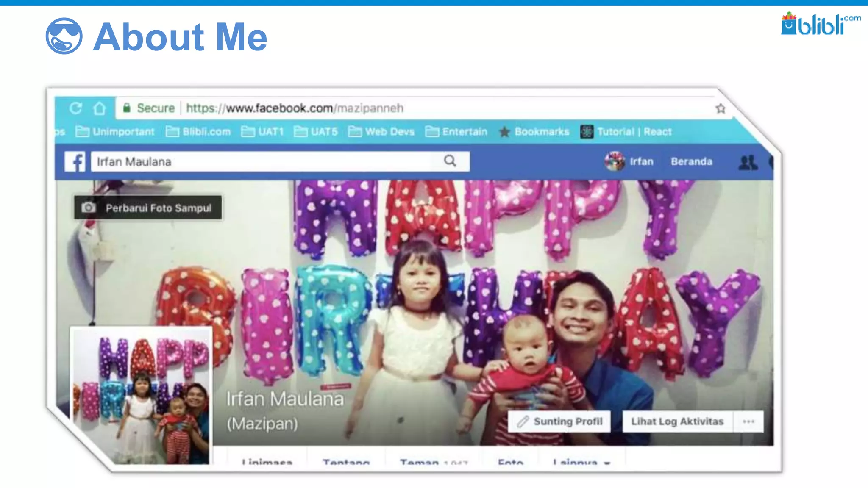Expand the Lainnya dropdown tab
The height and width of the screenshot is (488, 868).
click(x=581, y=462)
